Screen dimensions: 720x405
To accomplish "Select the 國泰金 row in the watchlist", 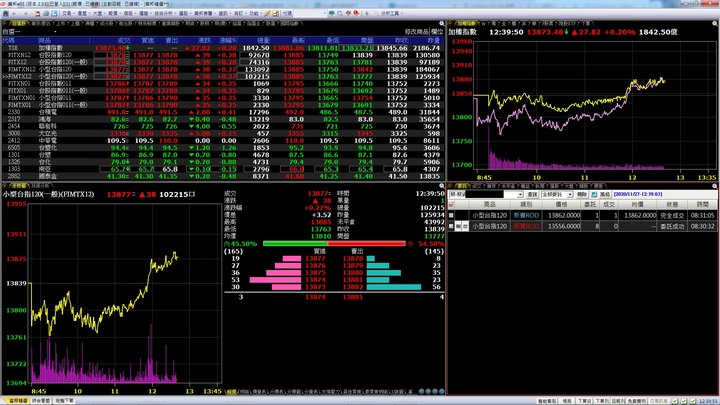I will (223, 176).
